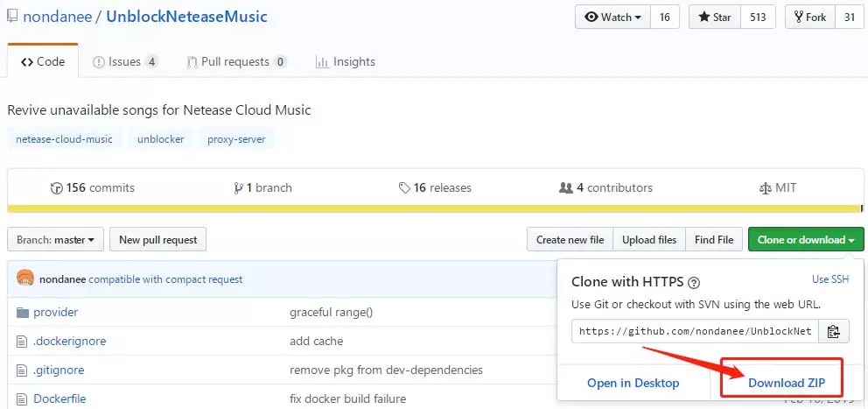View the 16 watchers count

point(664,18)
